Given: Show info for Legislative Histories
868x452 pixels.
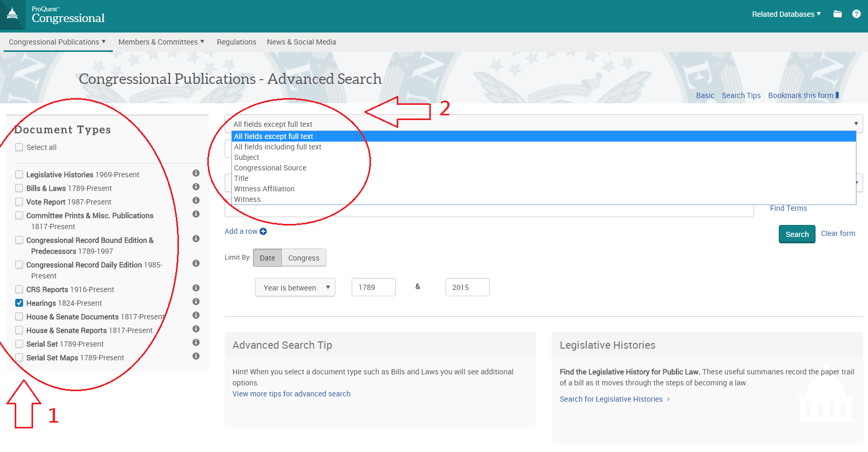Looking at the screenshot, I should (x=196, y=173).
